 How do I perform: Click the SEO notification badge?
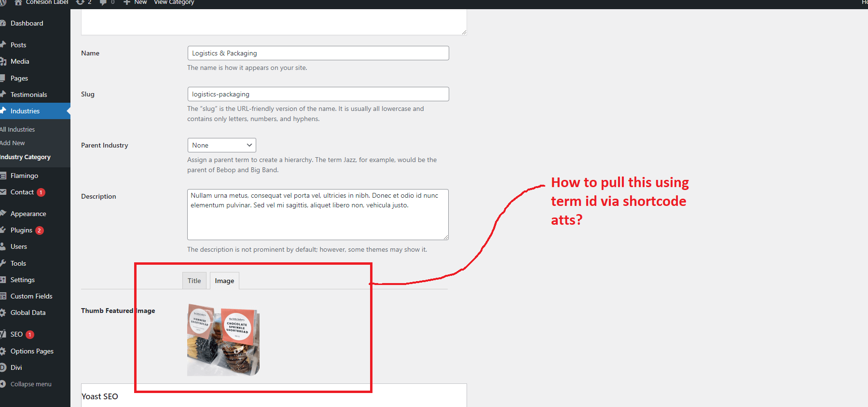pyautogui.click(x=30, y=335)
